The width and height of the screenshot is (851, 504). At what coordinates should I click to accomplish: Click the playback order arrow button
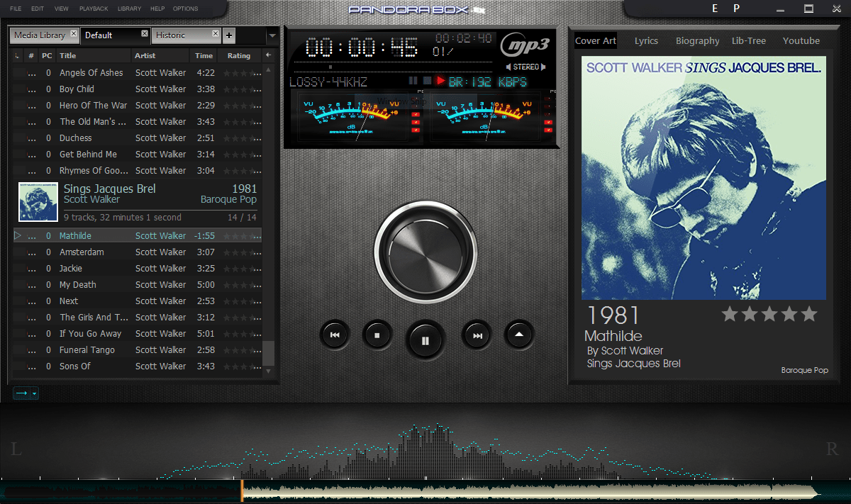coord(21,393)
